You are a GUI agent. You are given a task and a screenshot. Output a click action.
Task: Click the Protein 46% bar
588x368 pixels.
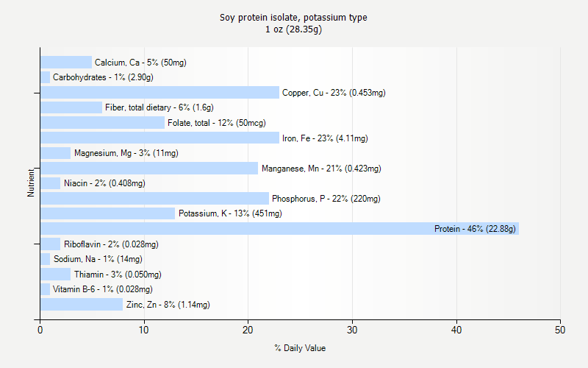[279, 229]
